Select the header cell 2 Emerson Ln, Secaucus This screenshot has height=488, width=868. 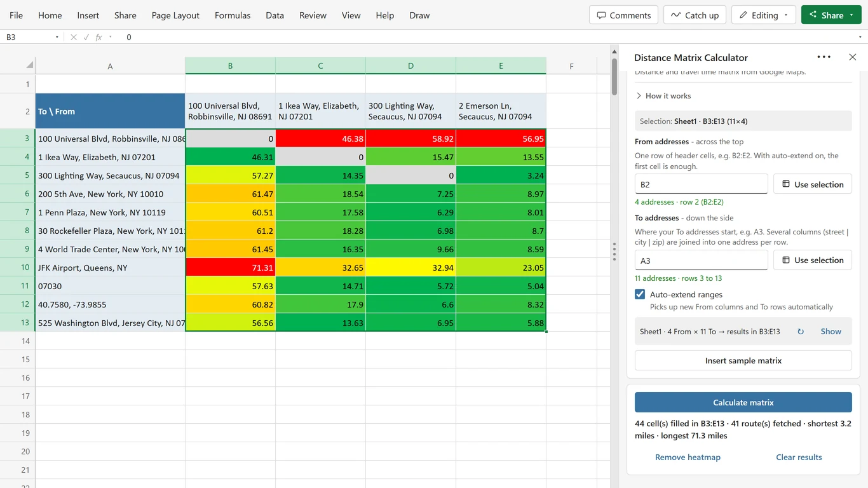[x=501, y=111]
